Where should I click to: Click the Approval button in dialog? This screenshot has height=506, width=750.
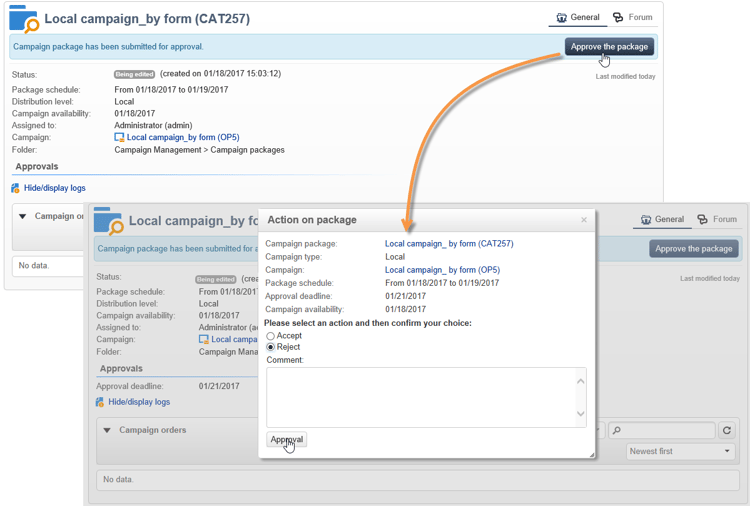point(287,440)
